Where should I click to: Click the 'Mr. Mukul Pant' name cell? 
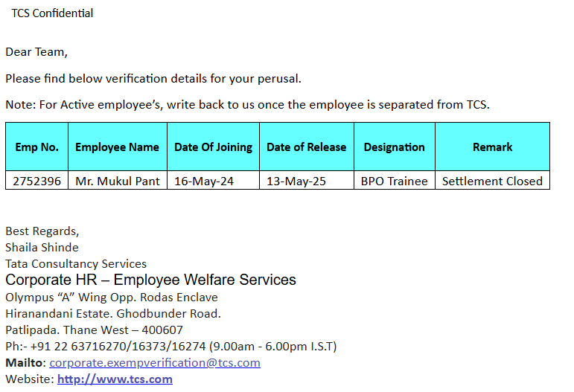click(118, 181)
